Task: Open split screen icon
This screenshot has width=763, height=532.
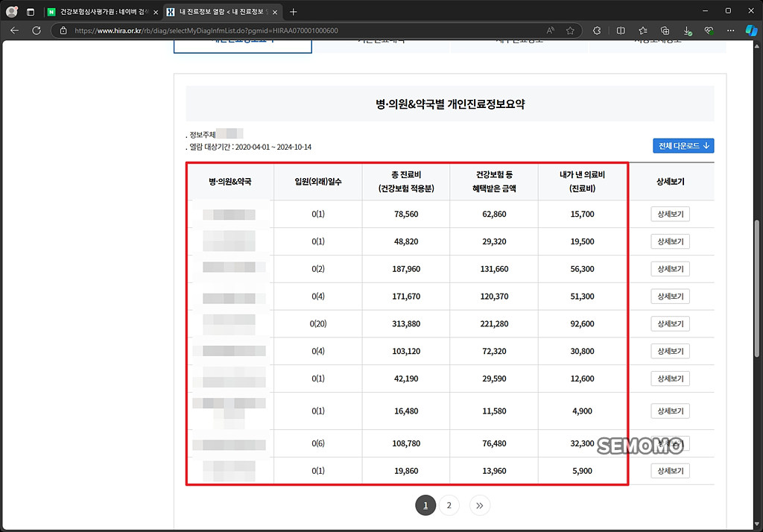Action: point(621,31)
